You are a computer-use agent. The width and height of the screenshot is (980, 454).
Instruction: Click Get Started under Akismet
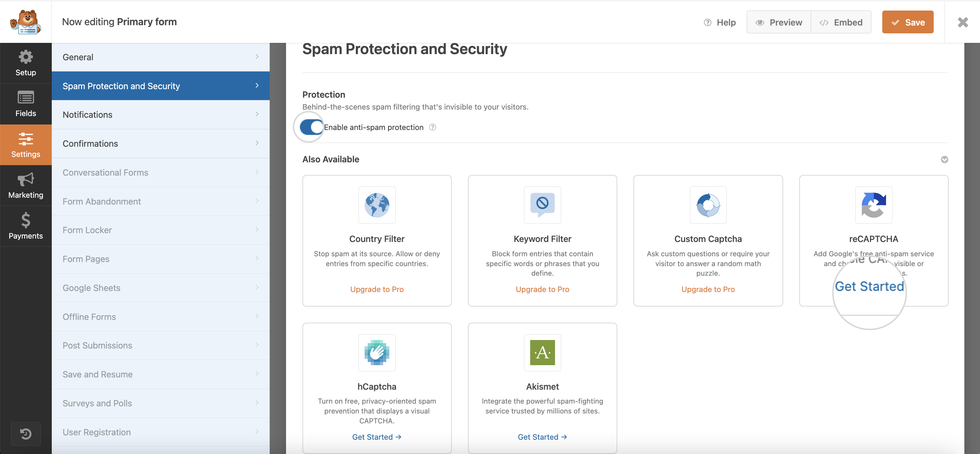coord(542,437)
